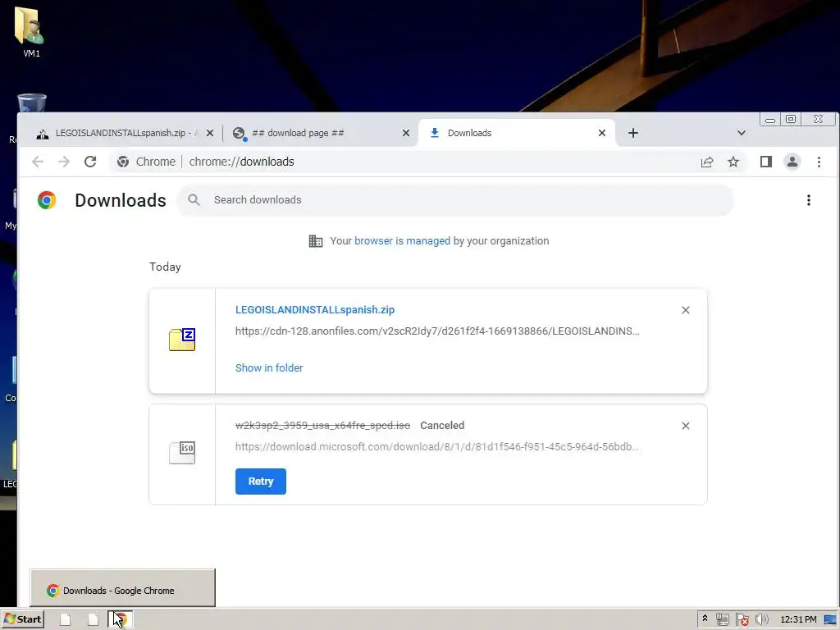840x630 pixels.
Task: Click the Chrome logo beside the Downloads heading
Action: (x=47, y=200)
